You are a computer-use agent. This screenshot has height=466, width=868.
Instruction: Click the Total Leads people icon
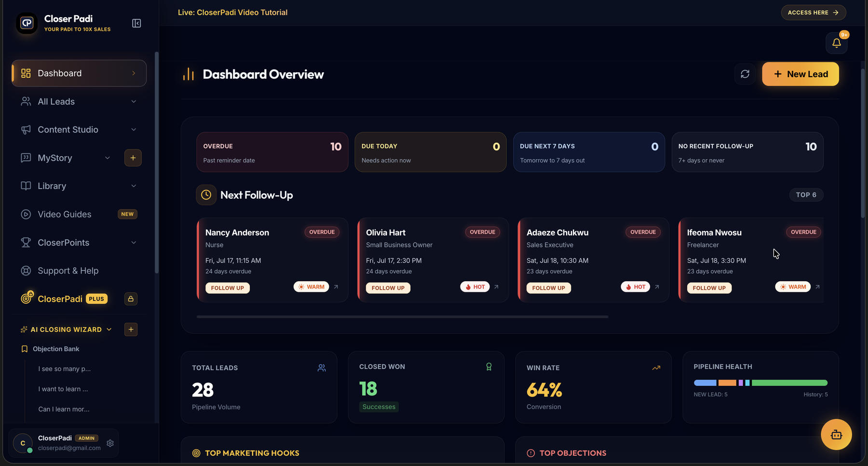(322, 368)
